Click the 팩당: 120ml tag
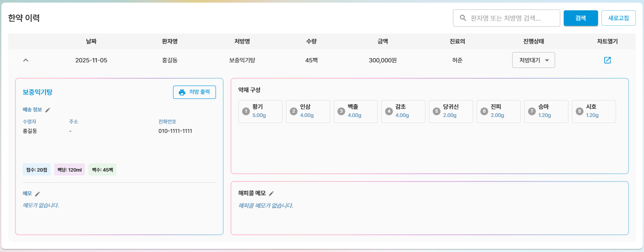This screenshot has height=252, width=644. pos(69,170)
